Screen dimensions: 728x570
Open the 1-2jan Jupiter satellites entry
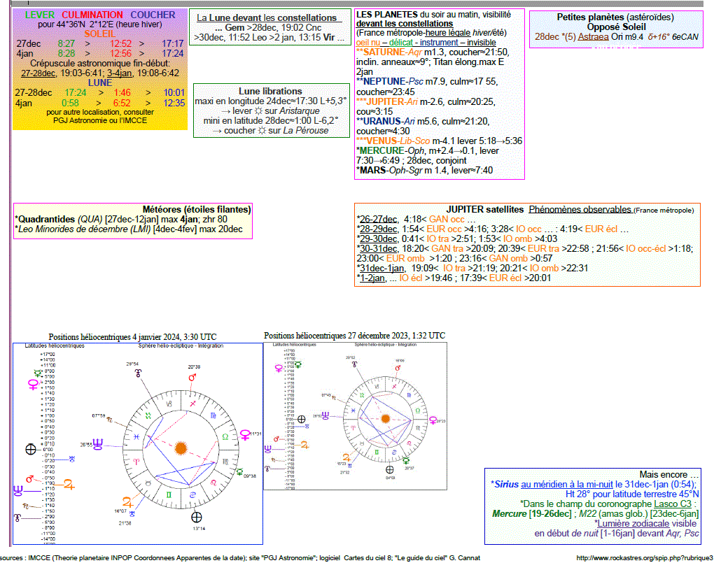click(x=372, y=278)
